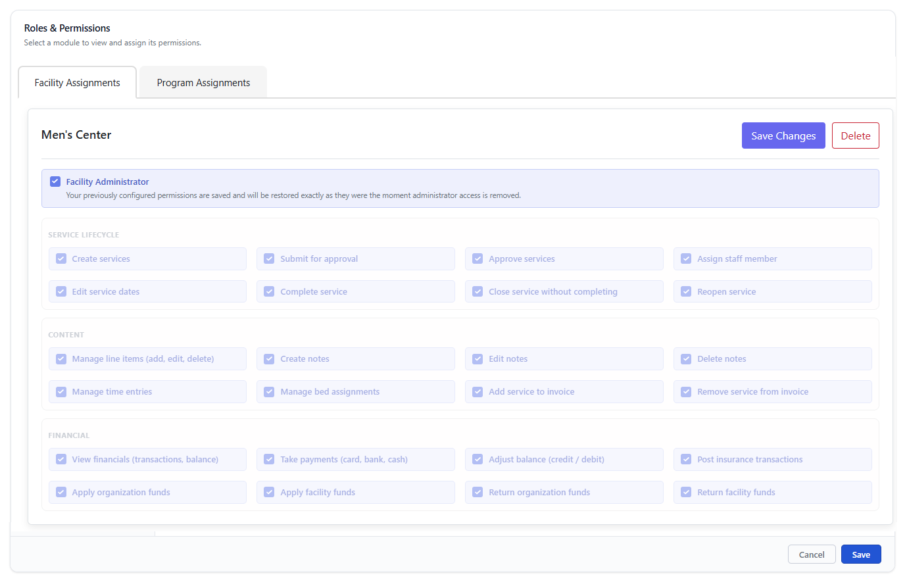Toggle the Create notes checkbox
Viewport: 907px width, 588px height.
(269, 358)
